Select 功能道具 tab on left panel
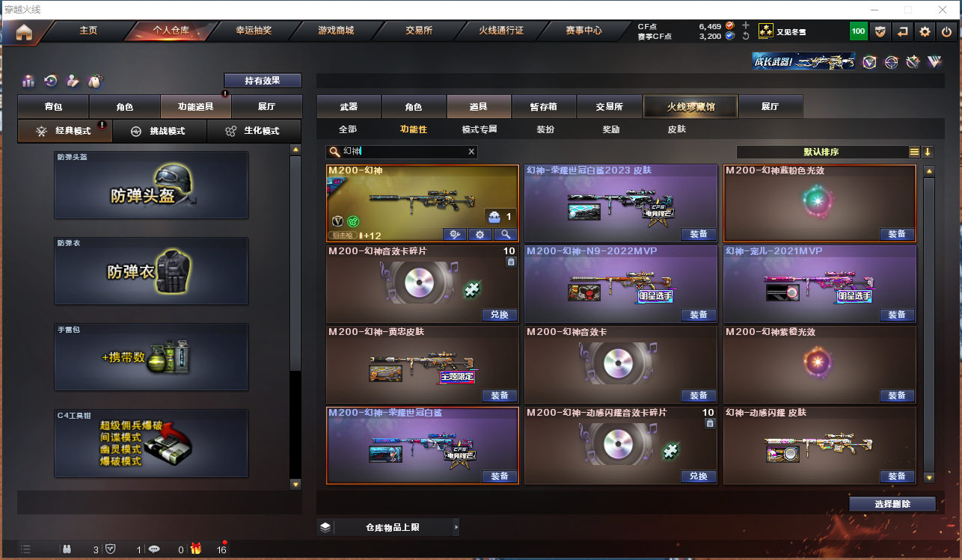Image resolution: width=962 pixels, height=560 pixels. [195, 107]
